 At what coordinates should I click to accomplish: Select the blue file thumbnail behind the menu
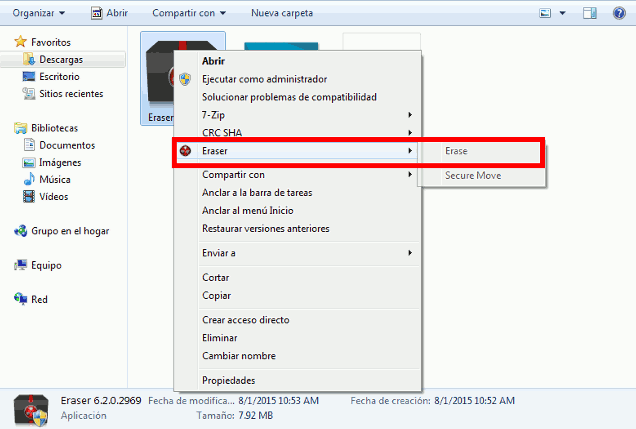281,46
